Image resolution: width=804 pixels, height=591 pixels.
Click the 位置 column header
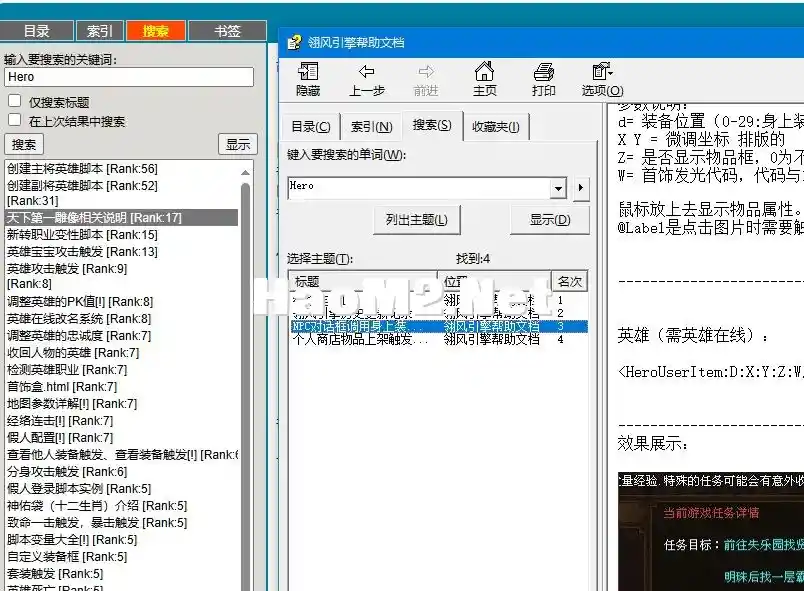[x=494, y=281]
